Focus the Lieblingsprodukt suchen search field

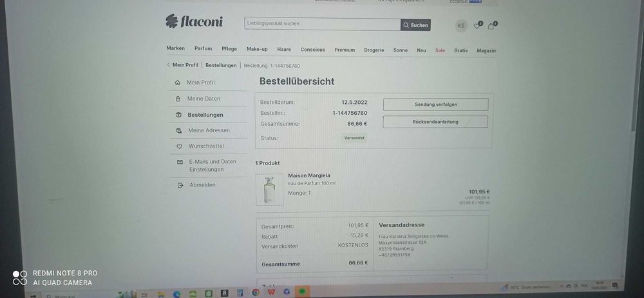pos(323,24)
